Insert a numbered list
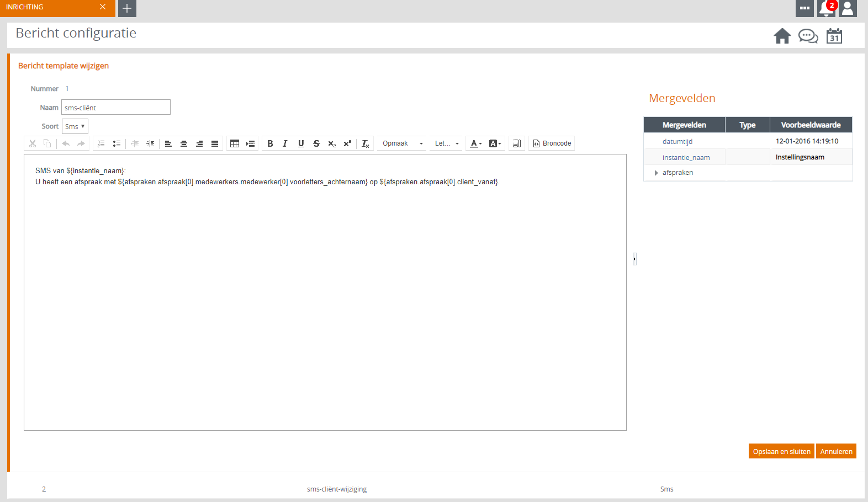 pyautogui.click(x=101, y=143)
